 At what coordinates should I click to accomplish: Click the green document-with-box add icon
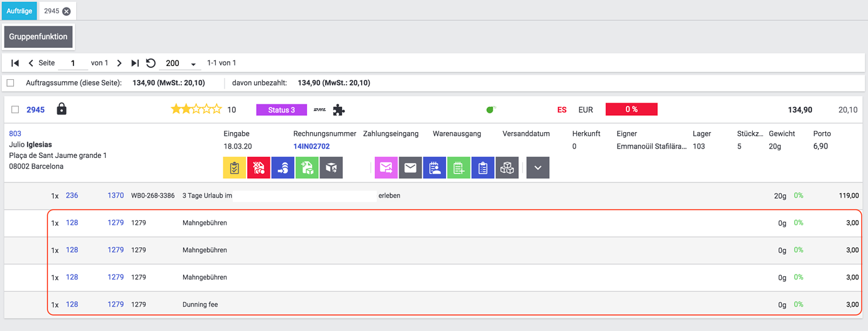point(307,168)
